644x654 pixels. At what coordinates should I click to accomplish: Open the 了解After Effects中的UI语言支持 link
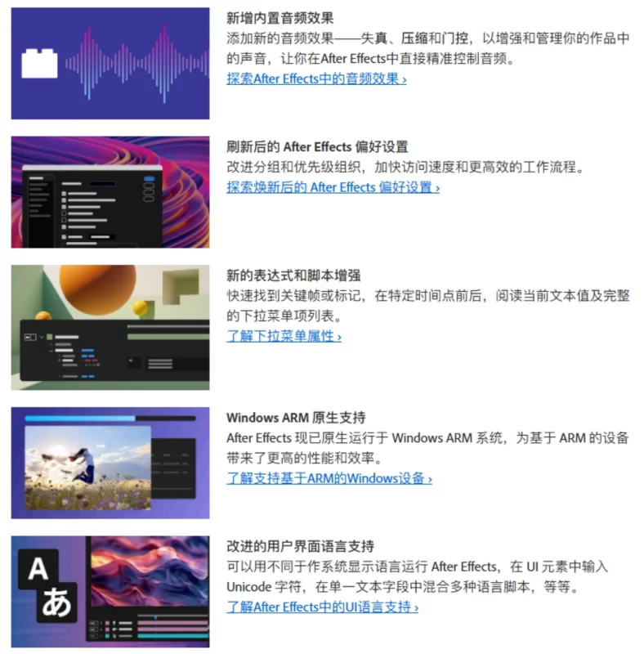[x=323, y=607]
